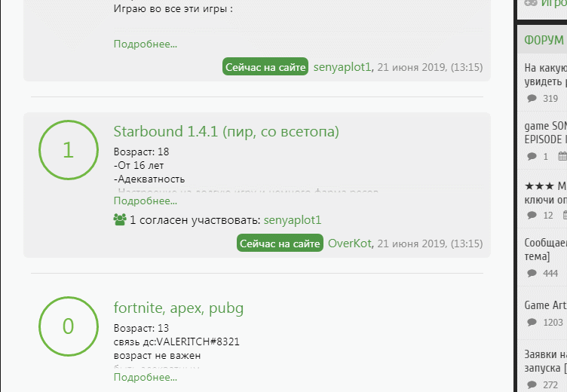Click the calendar icon in game SONIC topic
The height and width of the screenshot is (392, 567).
coord(562,156)
